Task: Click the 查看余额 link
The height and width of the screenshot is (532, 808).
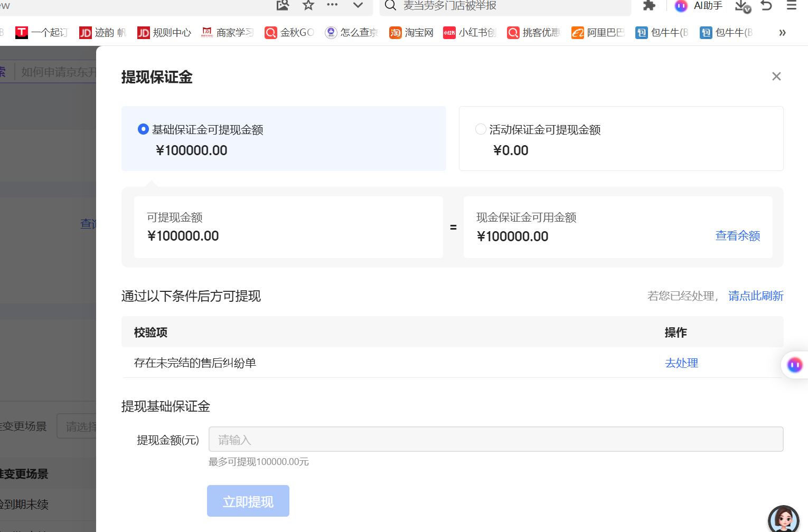Action: tap(738, 236)
